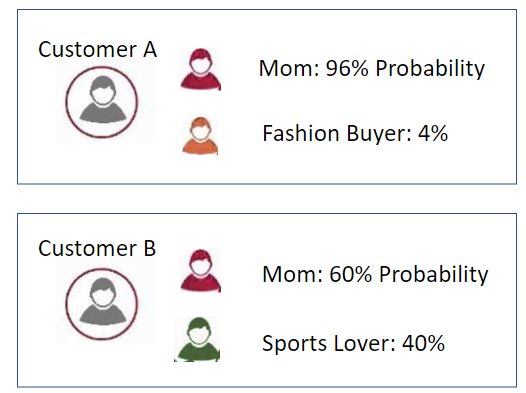This screenshot has height=393, width=526.
Task: Select the red Mom persona icon for Customer B
Action: (x=201, y=271)
